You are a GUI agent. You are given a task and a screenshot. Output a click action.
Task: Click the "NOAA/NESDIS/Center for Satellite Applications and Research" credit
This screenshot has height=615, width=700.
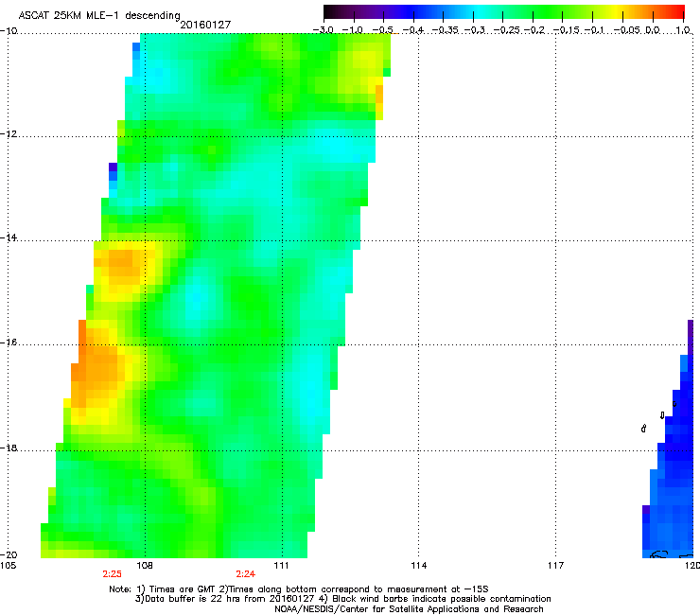coord(409,609)
